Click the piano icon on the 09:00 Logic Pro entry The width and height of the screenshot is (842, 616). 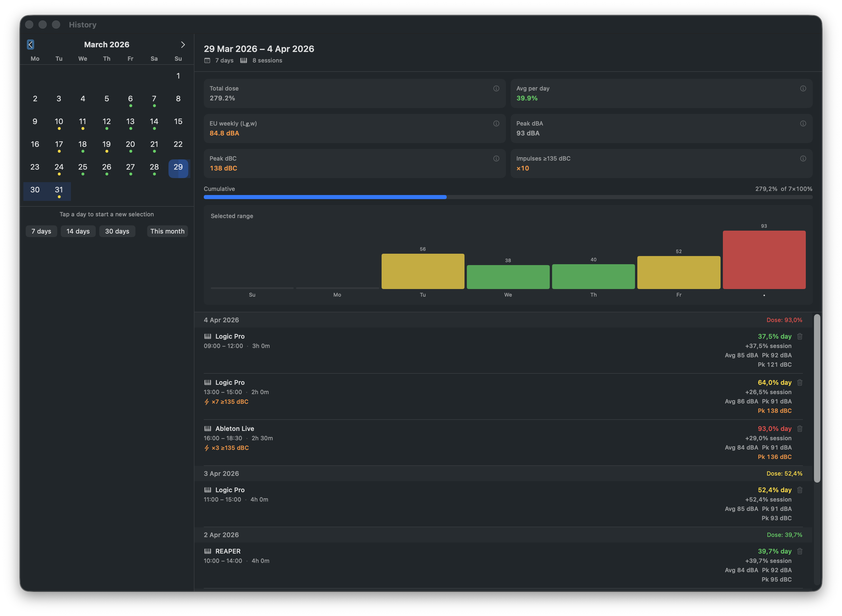click(x=208, y=336)
